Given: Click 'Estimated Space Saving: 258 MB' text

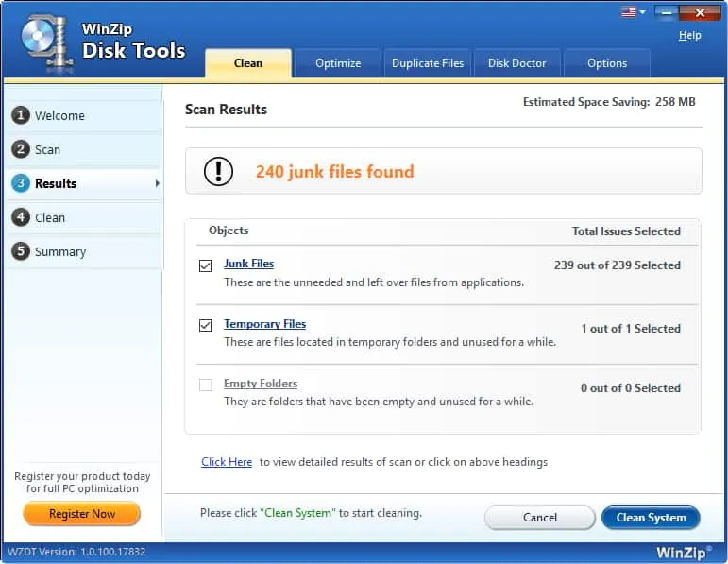Looking at the screenshot, I should pyautogui.click(x=609, y=102).
